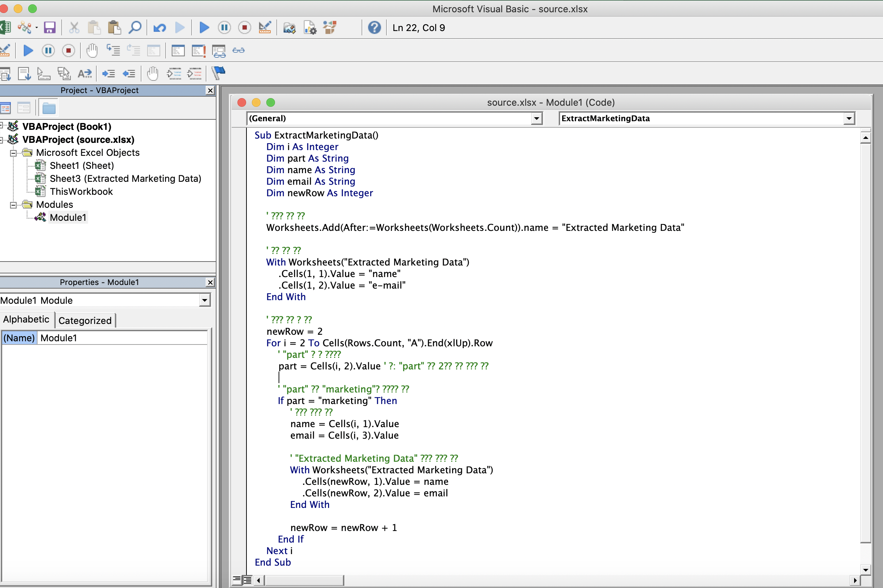Switch to Full Module View at code window bottom
The height and width of the screenshot is (588, 883).
(247, 580)
